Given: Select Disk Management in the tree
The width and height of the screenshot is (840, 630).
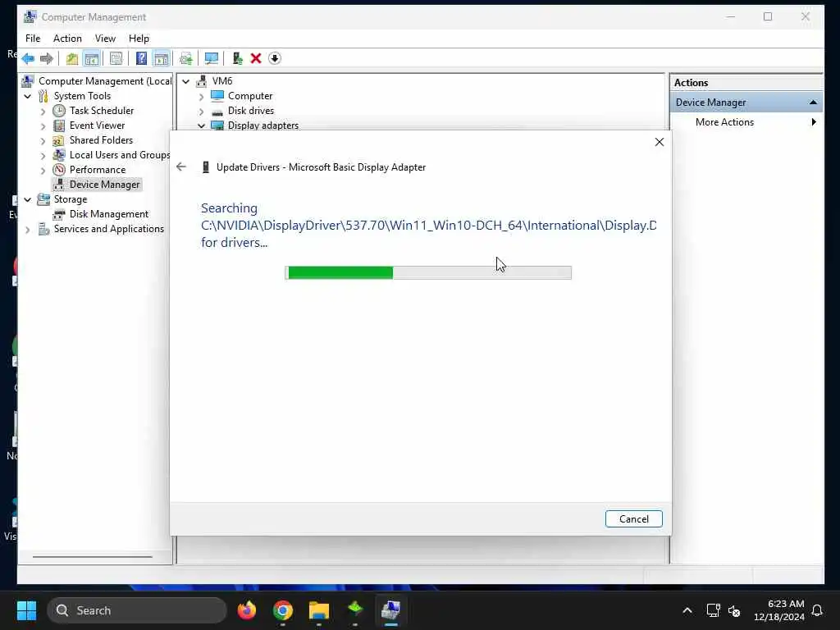Looking at the screenshot, I should point(109,214).
